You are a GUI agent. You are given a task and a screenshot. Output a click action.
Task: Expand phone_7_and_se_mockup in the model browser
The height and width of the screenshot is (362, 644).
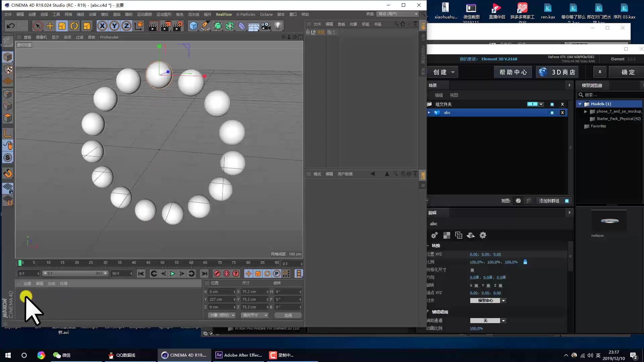point(586,112)
